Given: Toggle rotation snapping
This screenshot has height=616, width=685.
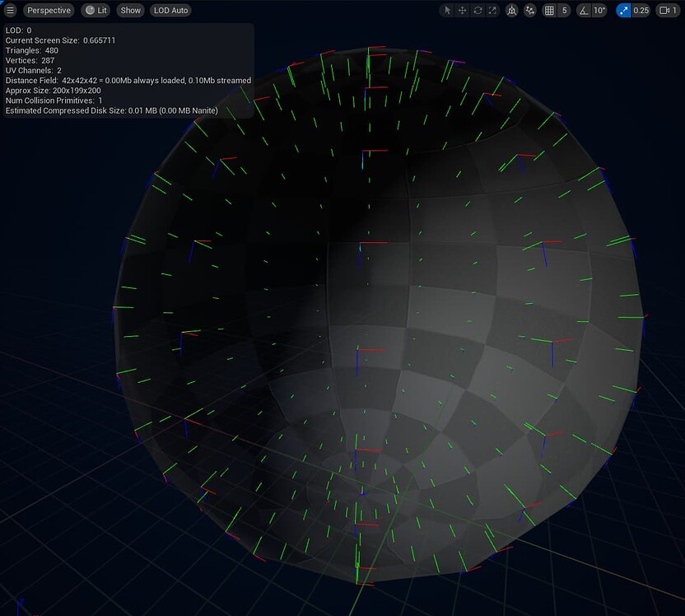Looking at the screenshot, I should (583, 10).
